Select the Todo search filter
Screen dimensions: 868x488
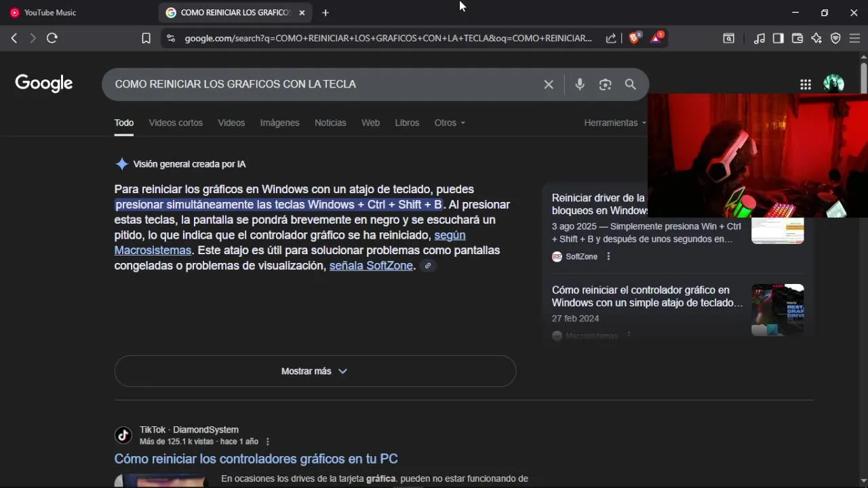(x=124, y=123)
